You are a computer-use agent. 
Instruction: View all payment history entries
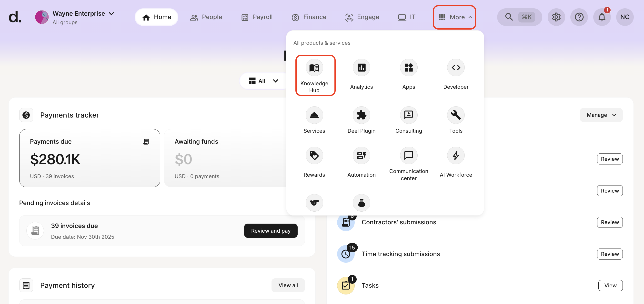point(288,285)
